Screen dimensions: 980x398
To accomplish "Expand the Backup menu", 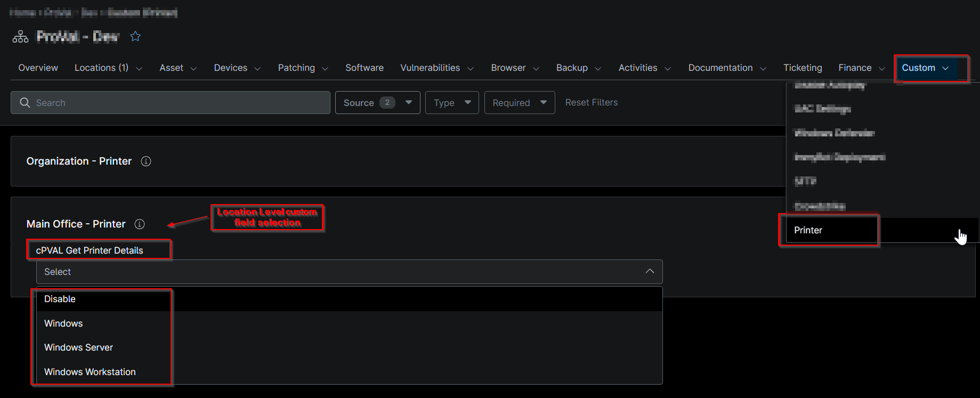I will click(579, 68).
